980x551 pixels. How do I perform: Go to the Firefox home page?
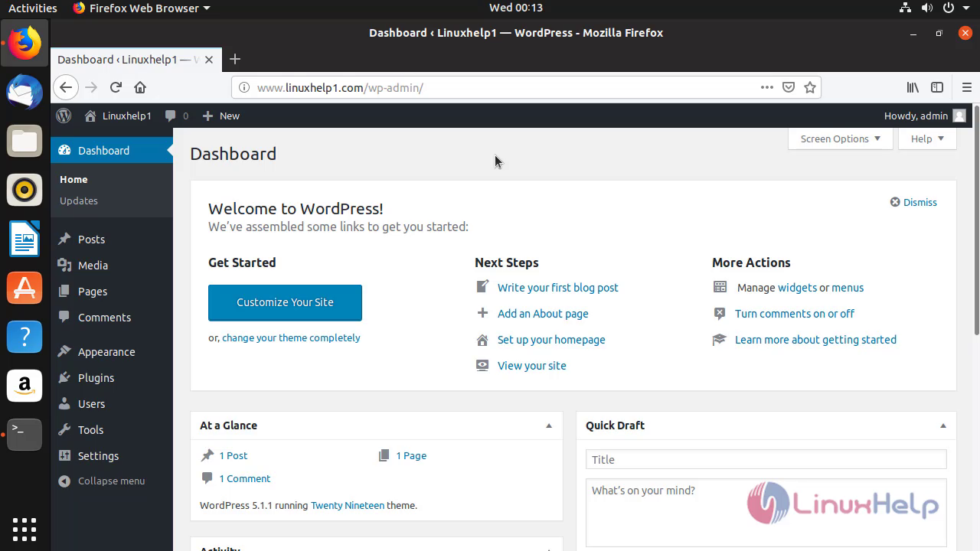pos(140,87)
